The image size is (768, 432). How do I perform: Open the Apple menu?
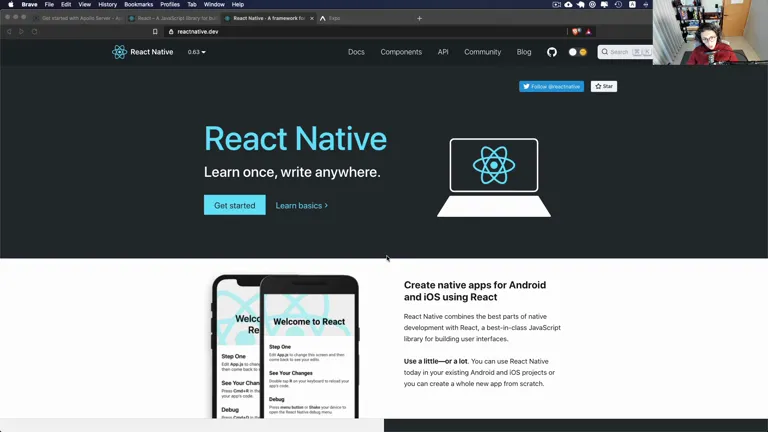[x=11, y=4]
